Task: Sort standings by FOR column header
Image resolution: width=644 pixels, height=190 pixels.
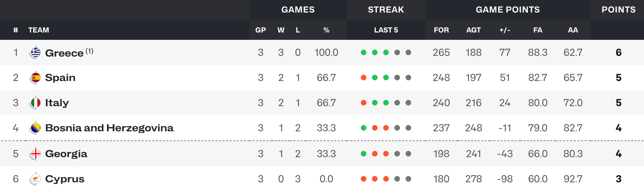Action: coord(441,30)
